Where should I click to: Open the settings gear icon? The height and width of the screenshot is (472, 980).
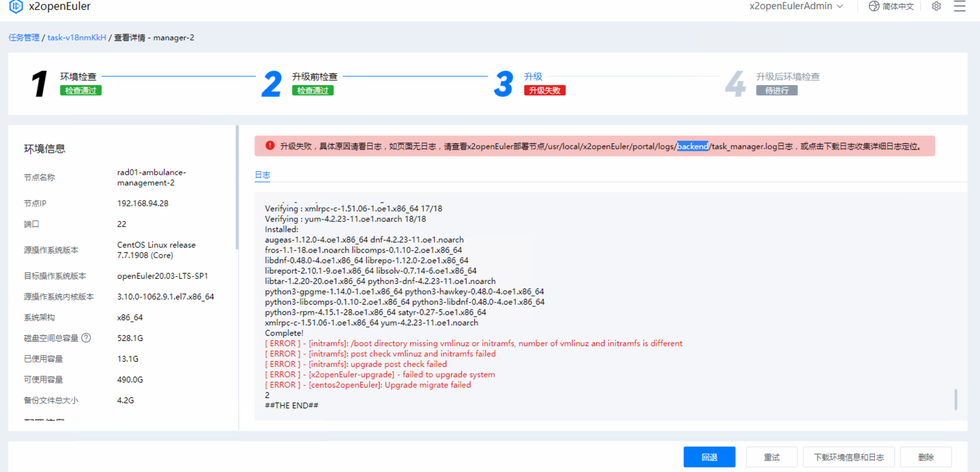pyautogui.click(x=936, y=6)
